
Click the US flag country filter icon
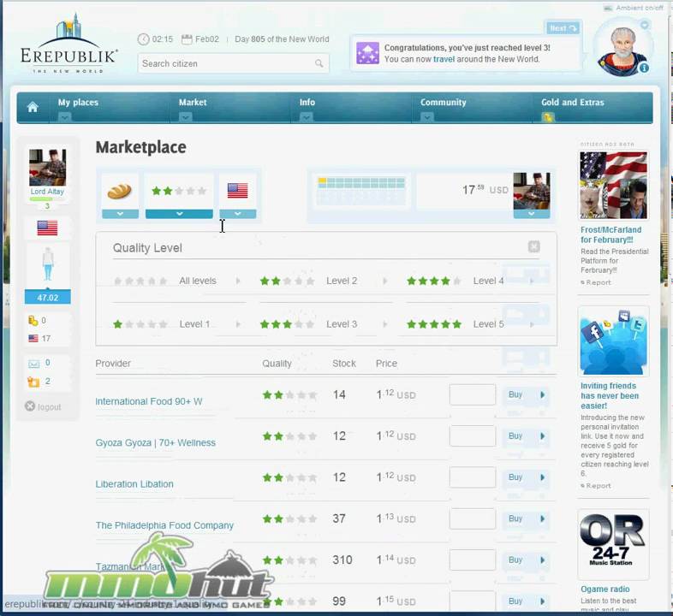point(237,191)
